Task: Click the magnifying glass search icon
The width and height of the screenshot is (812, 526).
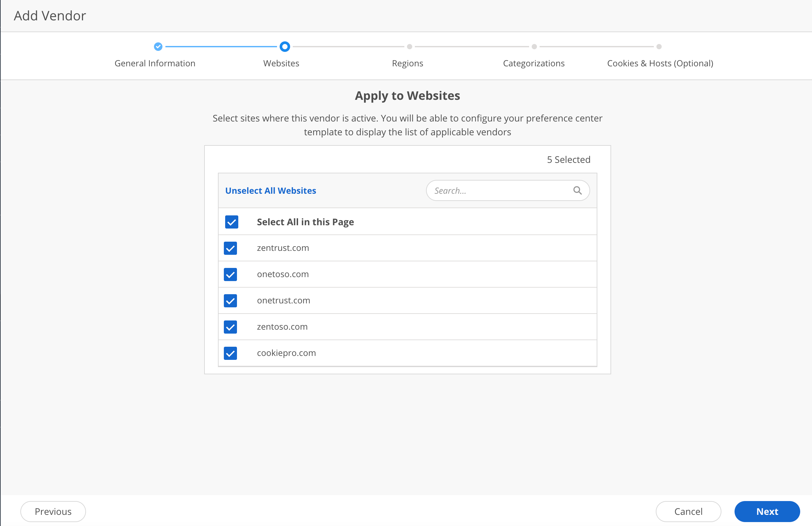Action: [578, 190]
